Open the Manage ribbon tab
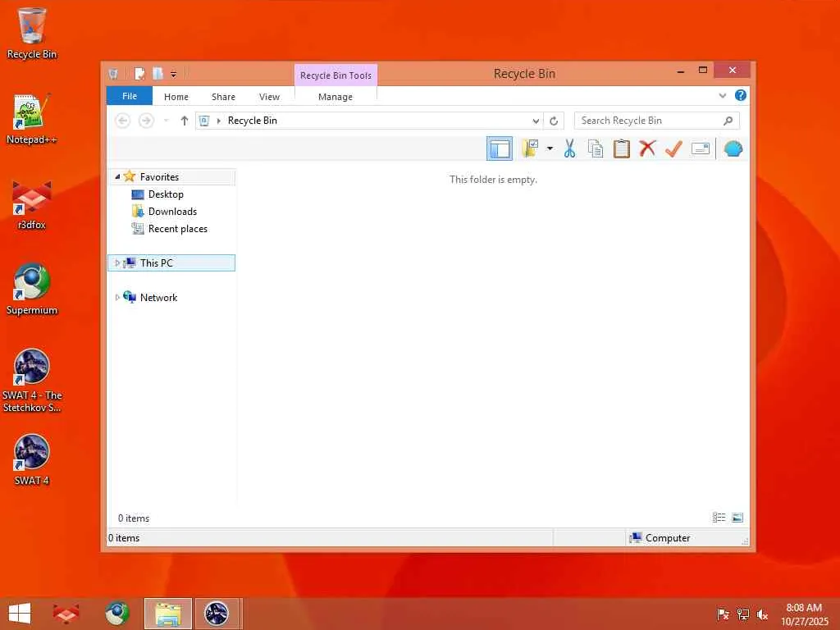This screenshot has height=630, width=840. click(336, 97)
